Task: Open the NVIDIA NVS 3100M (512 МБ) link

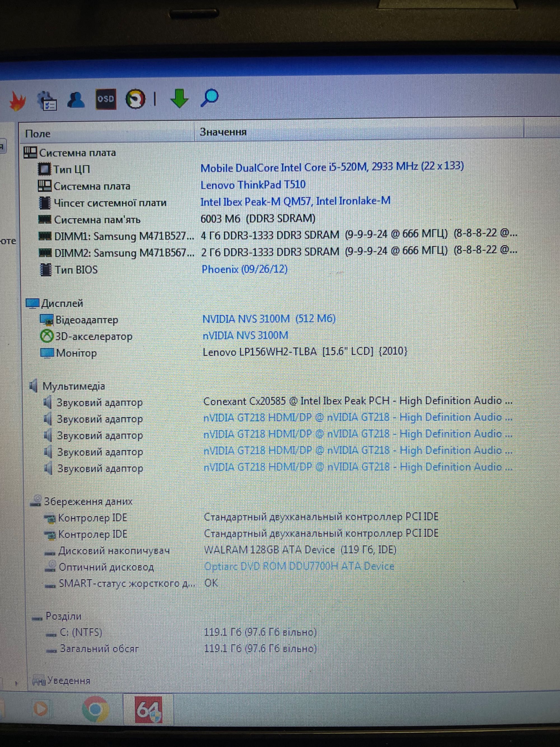Action: [269, 319]
